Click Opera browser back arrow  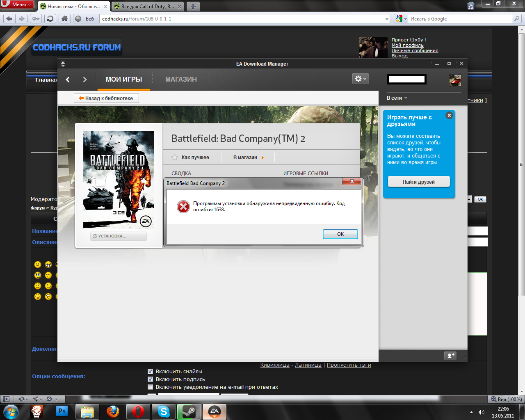point(9,18)
